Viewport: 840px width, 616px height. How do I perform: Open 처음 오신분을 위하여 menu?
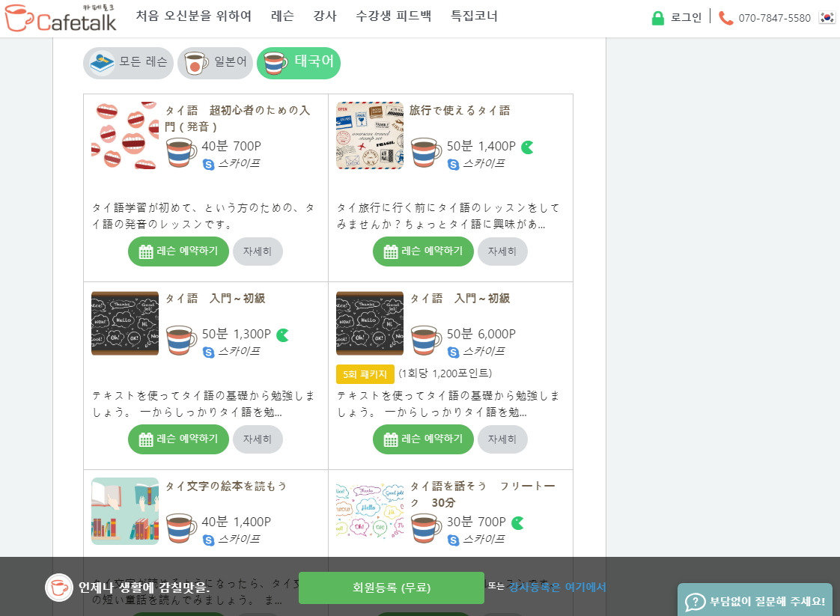click(x=194, y=16)
